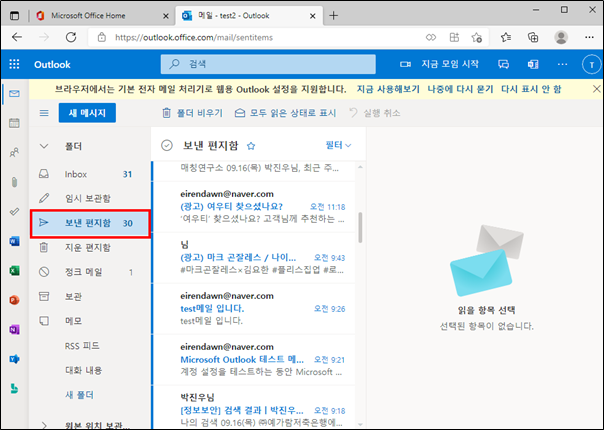The height and width of the screenshot is (430, 604).
Task: Refresh the page
Action: (71, 37)
